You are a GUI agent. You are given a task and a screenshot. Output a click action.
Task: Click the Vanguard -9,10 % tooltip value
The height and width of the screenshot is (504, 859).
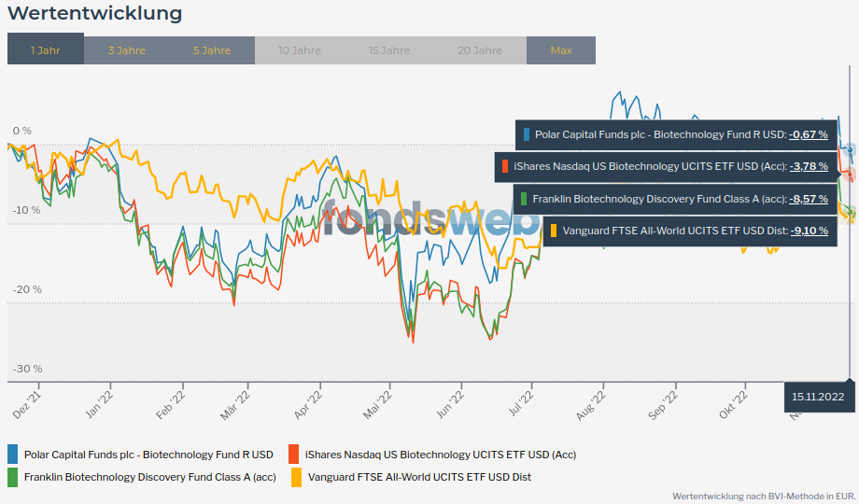tap(809, 231)
